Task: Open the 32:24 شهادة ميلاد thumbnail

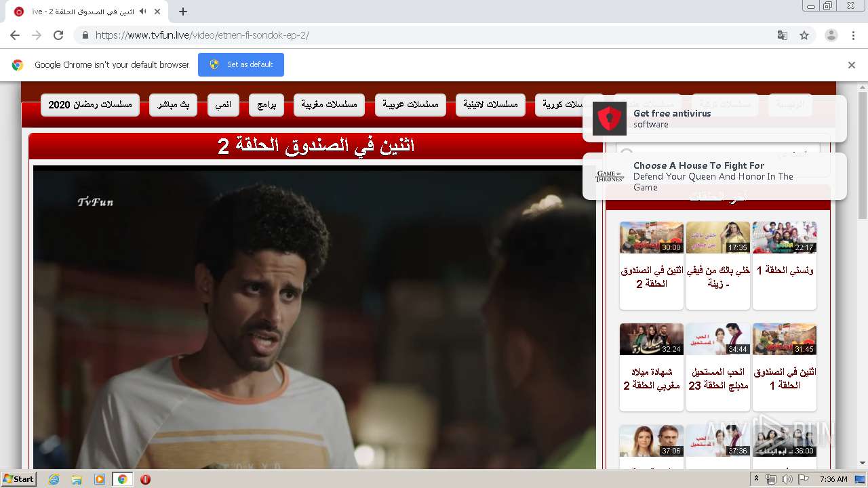Action: pos(652,339)
